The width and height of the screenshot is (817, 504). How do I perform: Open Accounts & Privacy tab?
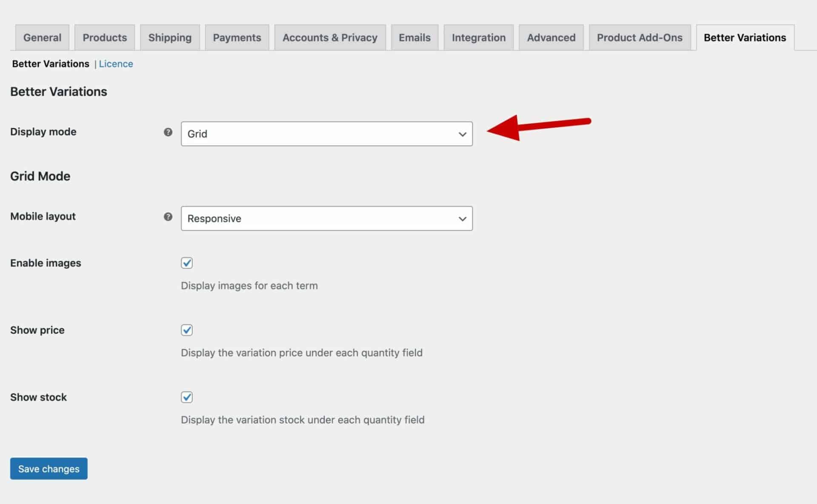click(330, 37)
